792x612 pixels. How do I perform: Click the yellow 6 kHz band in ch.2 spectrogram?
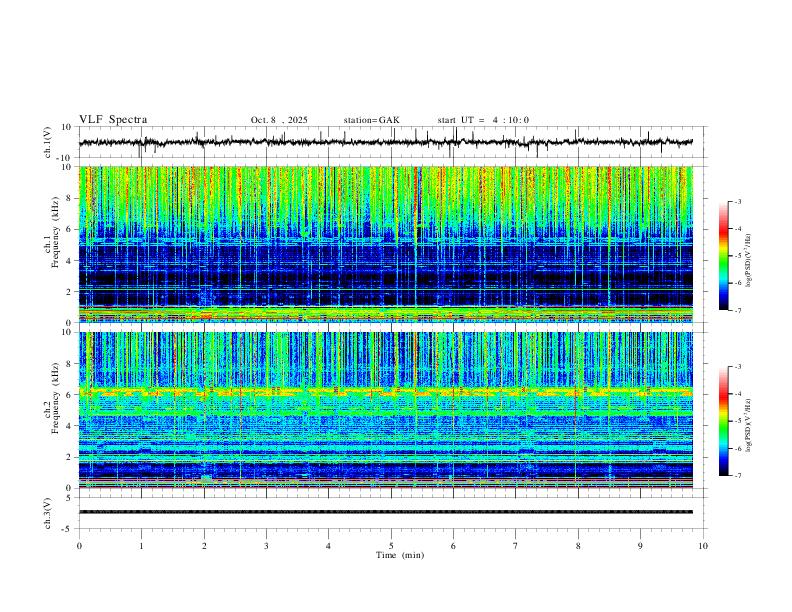(386, 391)
